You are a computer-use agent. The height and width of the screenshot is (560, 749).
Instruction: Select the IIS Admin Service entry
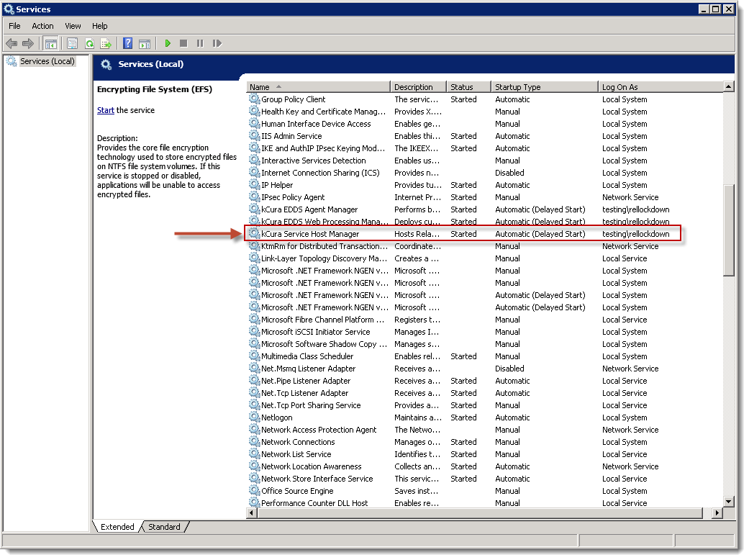pyautogui.click(x=291, y=136)
